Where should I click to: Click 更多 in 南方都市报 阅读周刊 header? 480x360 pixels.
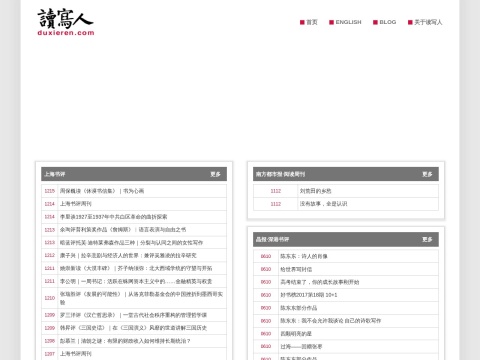click(x=427, y=174)
